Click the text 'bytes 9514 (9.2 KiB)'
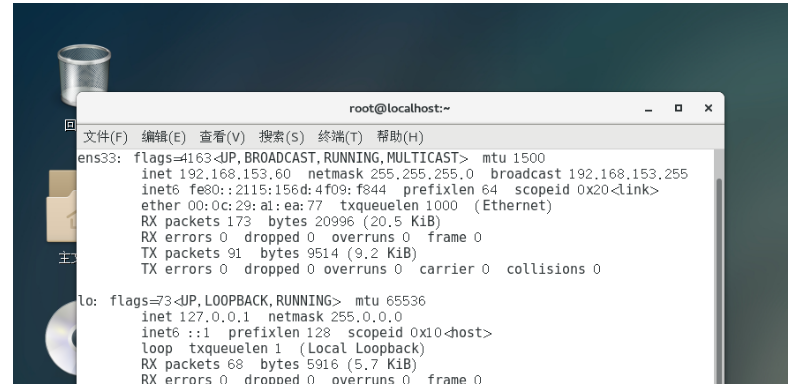The height and width of the screenshot is (386, 795). pos(339,253)
